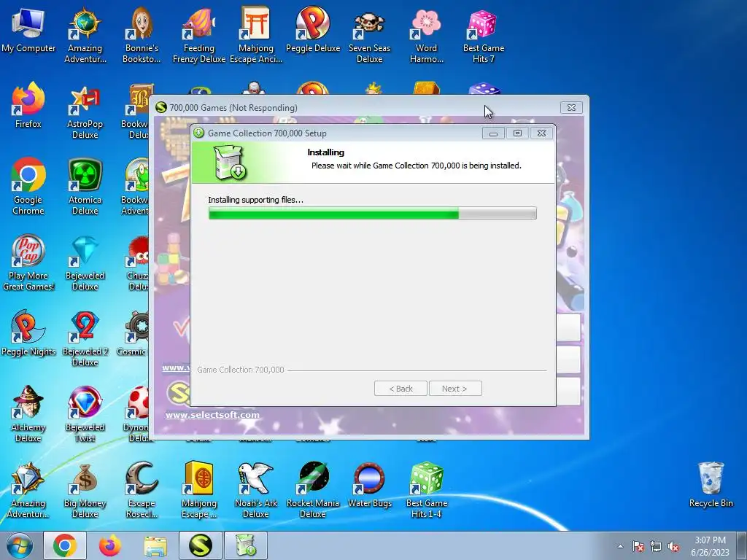Select the AstroPop Deluxe desktop icon

tap(85, 112)
